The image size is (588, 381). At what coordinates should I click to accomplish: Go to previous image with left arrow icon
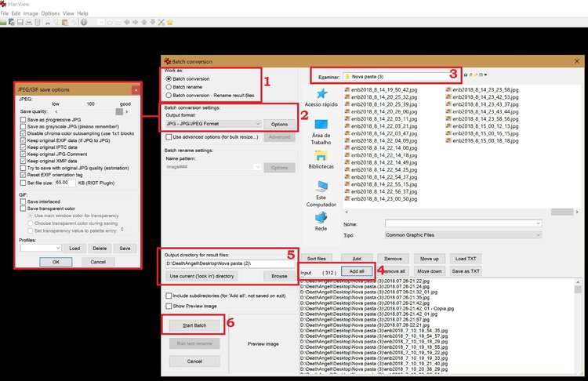point(127,22)
